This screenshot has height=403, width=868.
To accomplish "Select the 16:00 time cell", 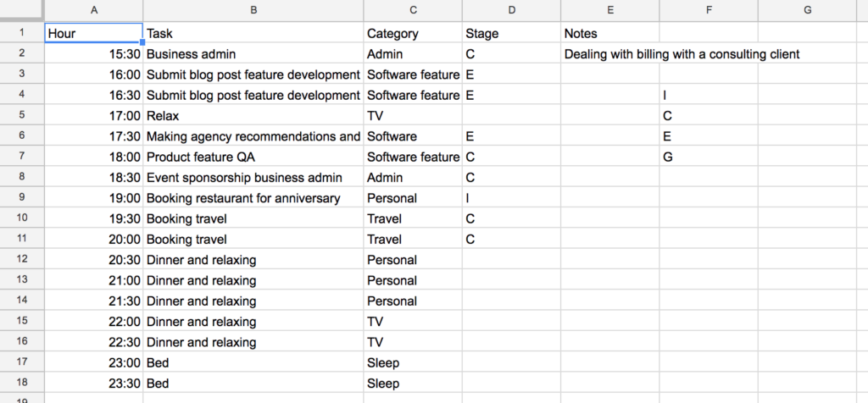I will click(x=93, y=74).
